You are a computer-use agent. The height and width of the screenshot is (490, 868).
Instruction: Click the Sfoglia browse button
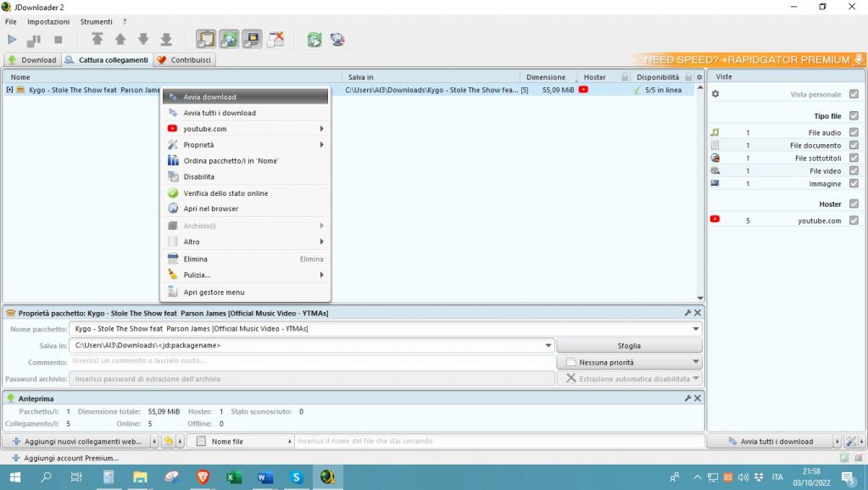(x=629, y=346)
